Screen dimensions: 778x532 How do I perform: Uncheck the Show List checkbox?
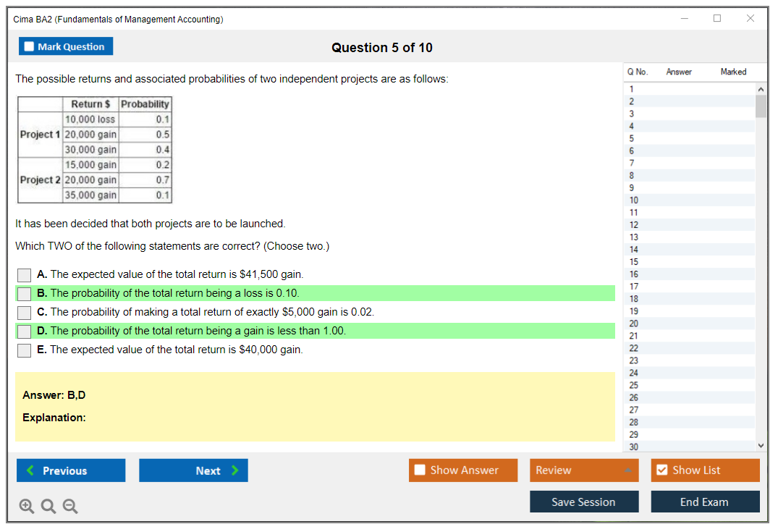pos(661,470)
